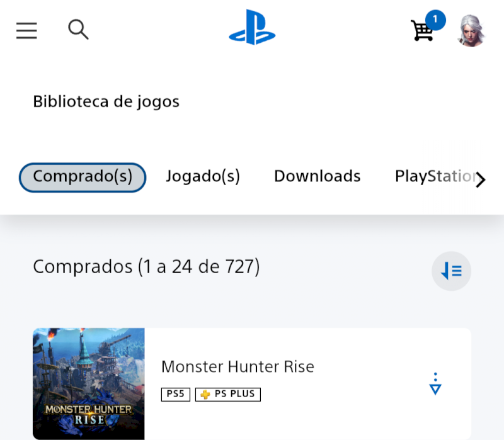This screenshot has width=504, height=440.
Task: Open the Monster Hunter Rise cover thumbnail
Action: tap(89, 383)
